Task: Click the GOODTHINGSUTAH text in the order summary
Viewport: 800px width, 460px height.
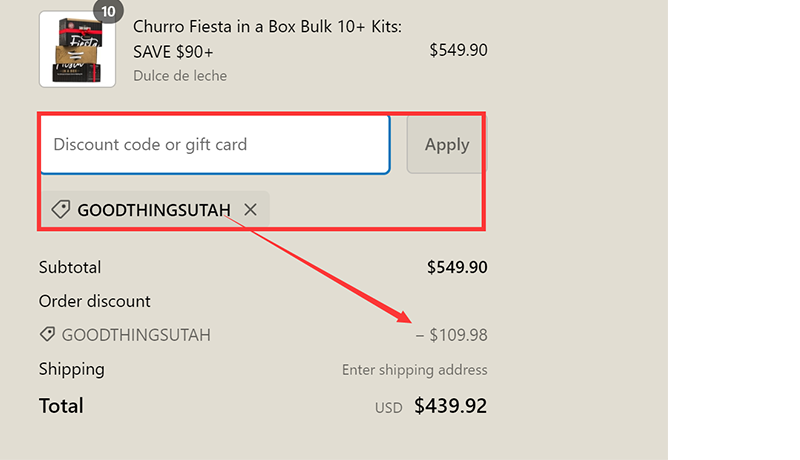Action: click(x=136, y=335)
